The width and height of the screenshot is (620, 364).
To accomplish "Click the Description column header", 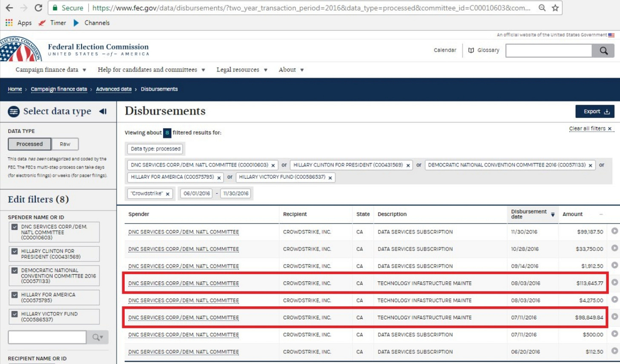I will pos(392,214).
